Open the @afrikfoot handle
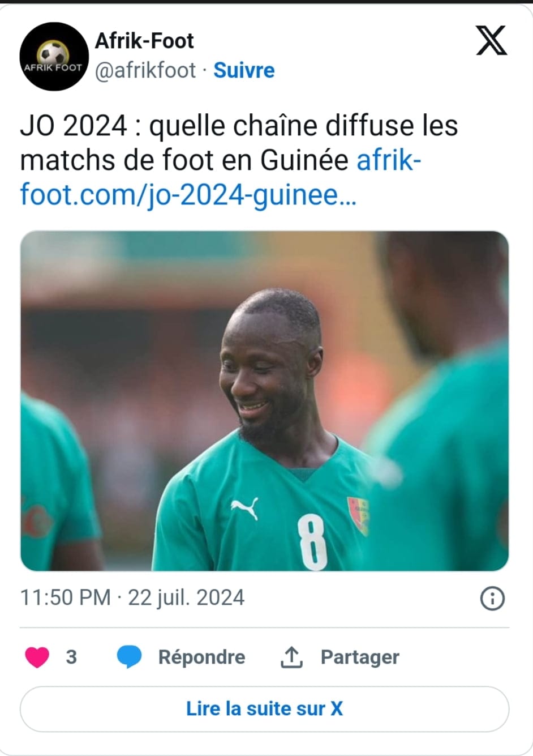 145,70
